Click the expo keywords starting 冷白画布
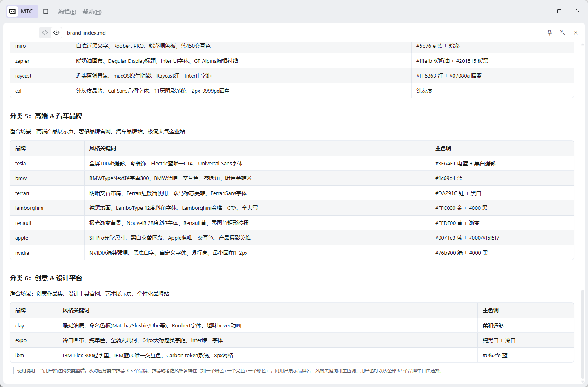 pos(143,340)
